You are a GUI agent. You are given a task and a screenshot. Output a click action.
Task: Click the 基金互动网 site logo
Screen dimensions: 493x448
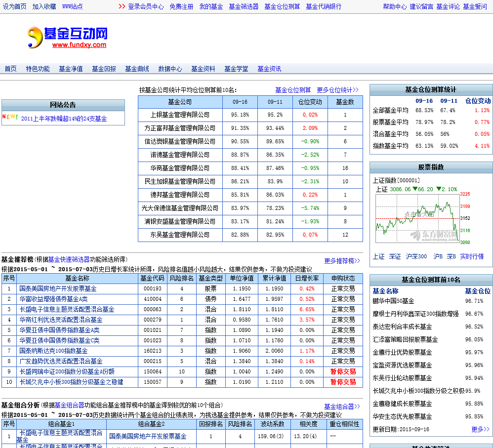point(68,38)
